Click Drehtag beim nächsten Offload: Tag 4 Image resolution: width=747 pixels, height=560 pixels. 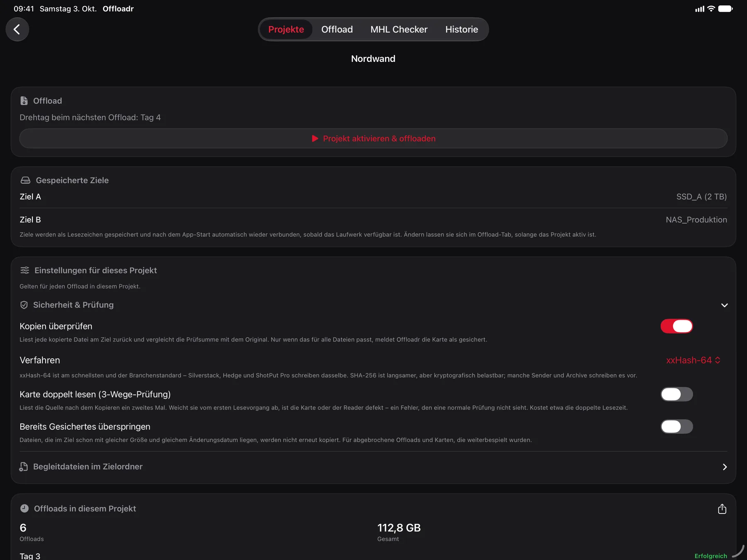pyautogui.click(x=90, y=117)
